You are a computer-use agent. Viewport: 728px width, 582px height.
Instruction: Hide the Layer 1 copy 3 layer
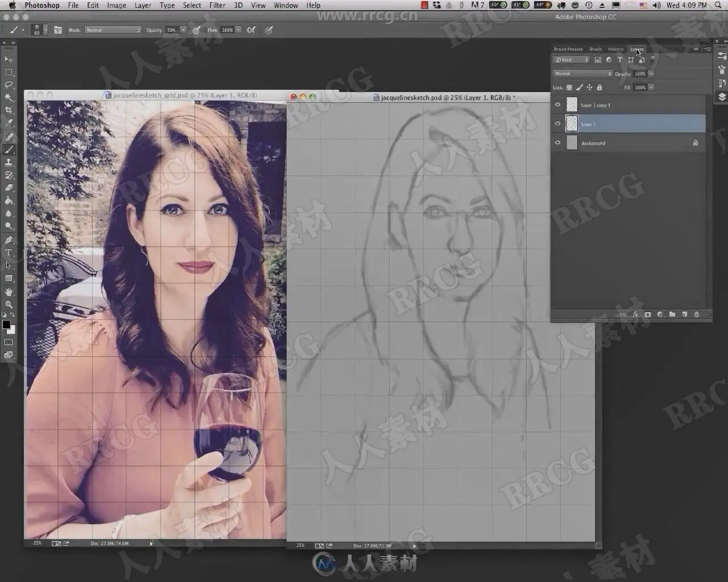pos(557,105)
